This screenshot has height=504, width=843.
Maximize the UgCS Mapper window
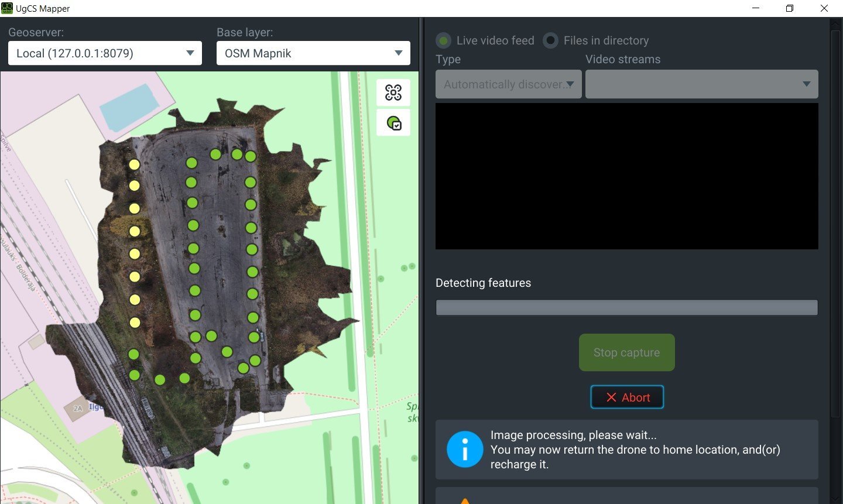(790, 8)
